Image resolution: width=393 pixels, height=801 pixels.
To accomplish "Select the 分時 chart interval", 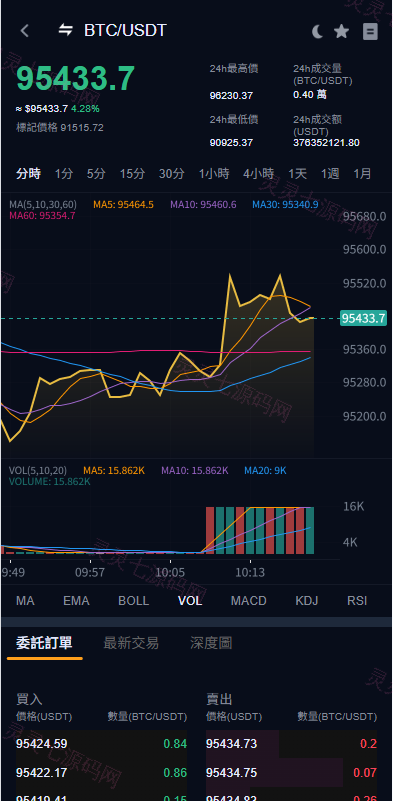I will click(28, 174).
